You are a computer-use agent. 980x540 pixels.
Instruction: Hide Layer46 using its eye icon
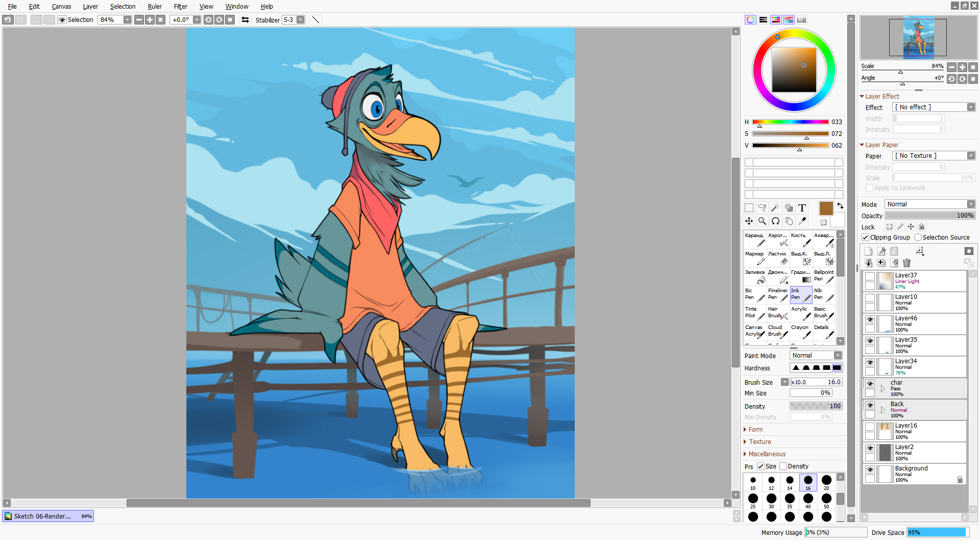[870, 319]
